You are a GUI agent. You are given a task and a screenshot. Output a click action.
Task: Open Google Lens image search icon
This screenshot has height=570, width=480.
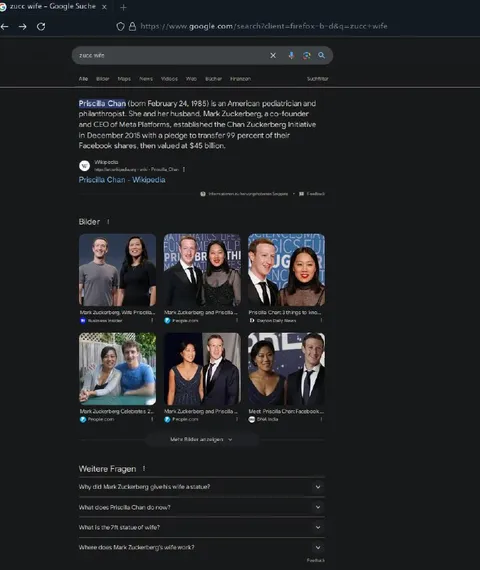[x=307, y=55]
